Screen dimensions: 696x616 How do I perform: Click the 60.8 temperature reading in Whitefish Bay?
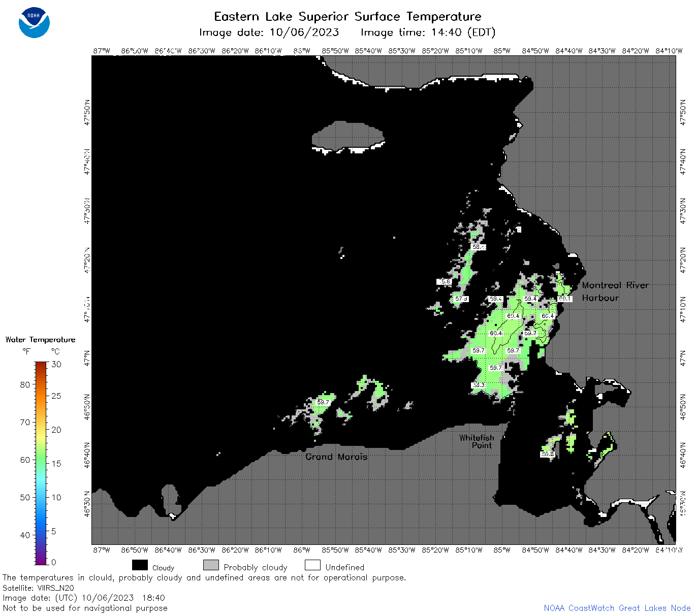pyautogui.click(x=547, y=454)
